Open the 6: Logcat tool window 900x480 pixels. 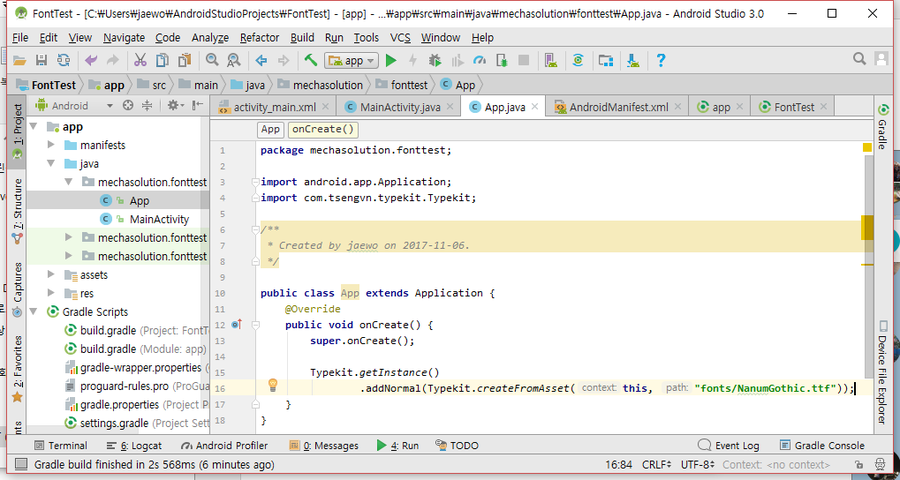coord(134,446)
